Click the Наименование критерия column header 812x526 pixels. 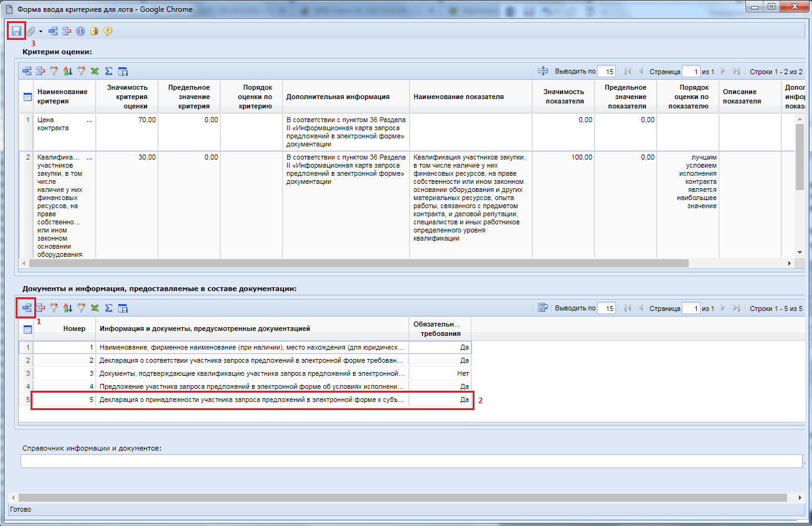tap(65, 97)
